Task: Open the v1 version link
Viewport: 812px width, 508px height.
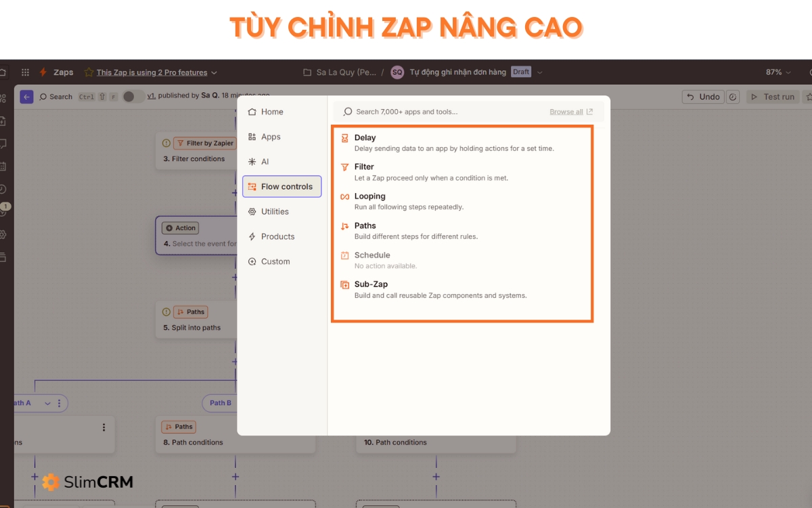Action: coord(152,96)
